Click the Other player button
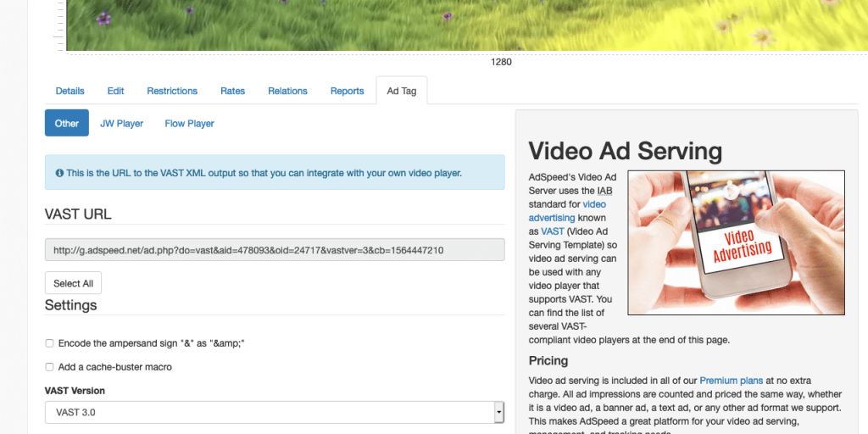The image size is (868, 434). click(x=67, y=123)
